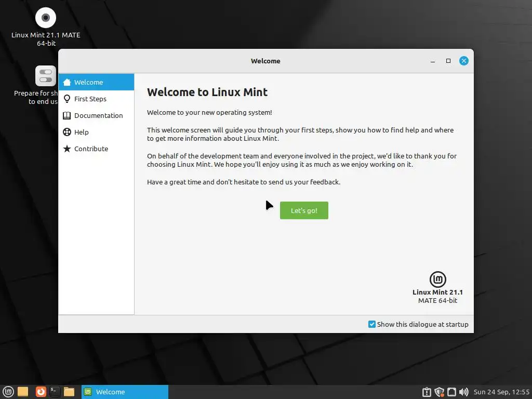Viewport: 532px width, 399px height.
Task: Click the show desktop icon in the panel
Action: (23, 392)
